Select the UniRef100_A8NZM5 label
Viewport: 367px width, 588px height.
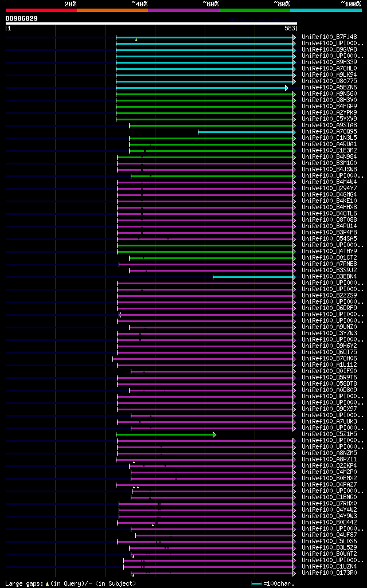click(330, 453)
